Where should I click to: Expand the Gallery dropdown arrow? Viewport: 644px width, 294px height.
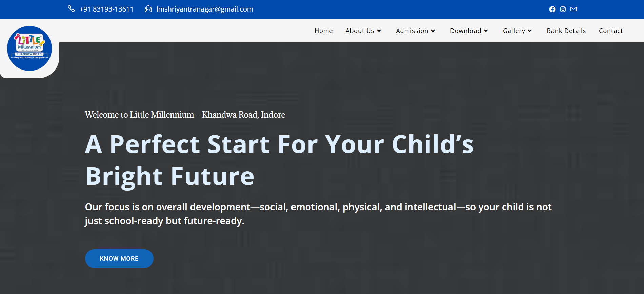[530, 31]
